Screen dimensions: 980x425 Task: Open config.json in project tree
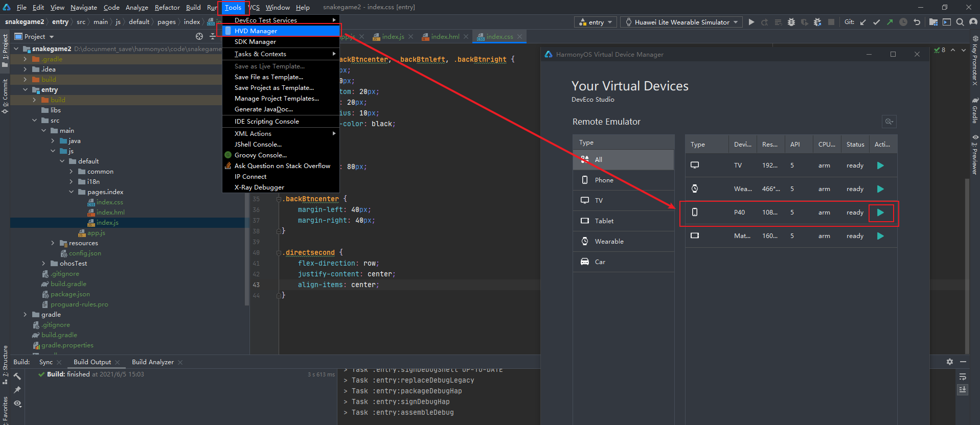point(85,253)
